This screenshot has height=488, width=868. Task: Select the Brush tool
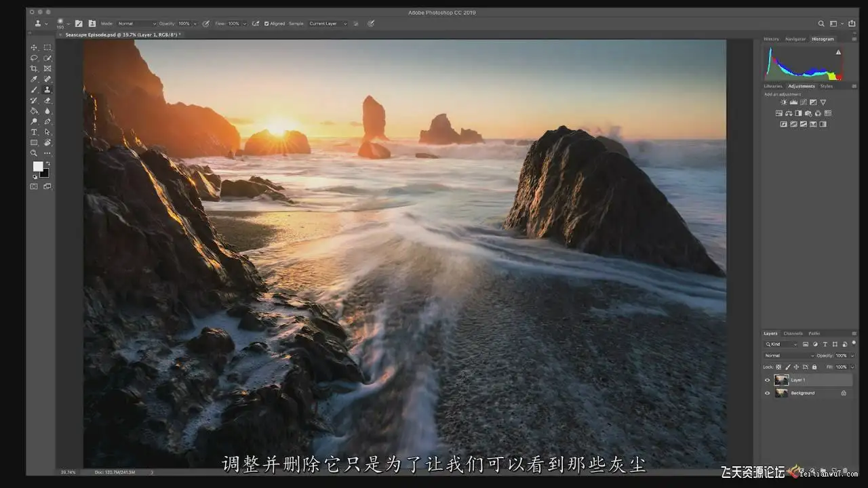point(34,89)
